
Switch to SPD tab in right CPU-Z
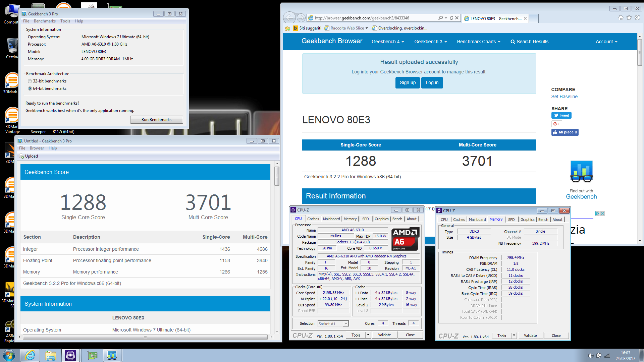click(511, 220)
